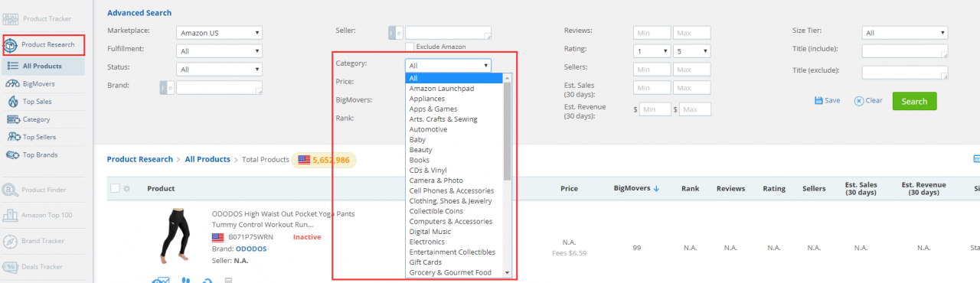Open the Top Sellers sidebar icon
The height and width of the screenshot is (283, 980).
click(13, 137)
